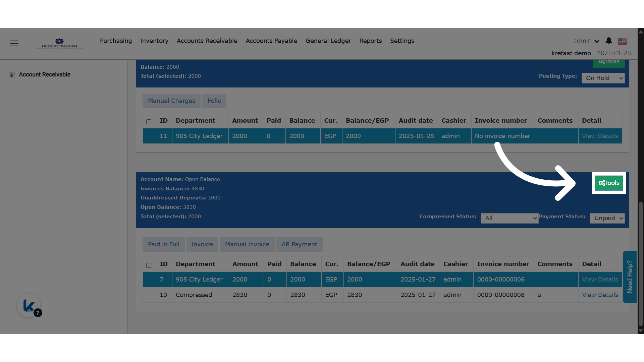Click the scrollbar down arrow
The height and width of the screenshot is (362, 644).
641,330
